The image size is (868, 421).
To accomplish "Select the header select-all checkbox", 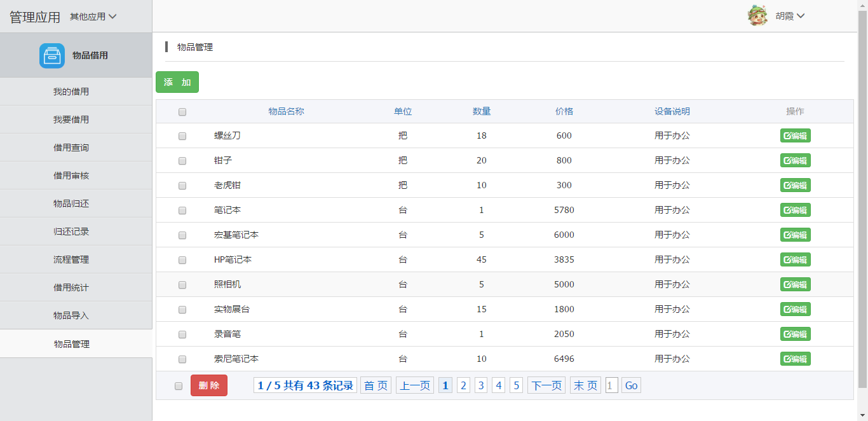I will coord(182,112).
